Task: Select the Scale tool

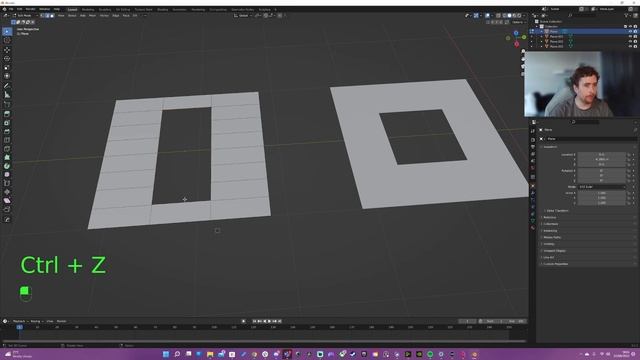Action: point(7,67)
